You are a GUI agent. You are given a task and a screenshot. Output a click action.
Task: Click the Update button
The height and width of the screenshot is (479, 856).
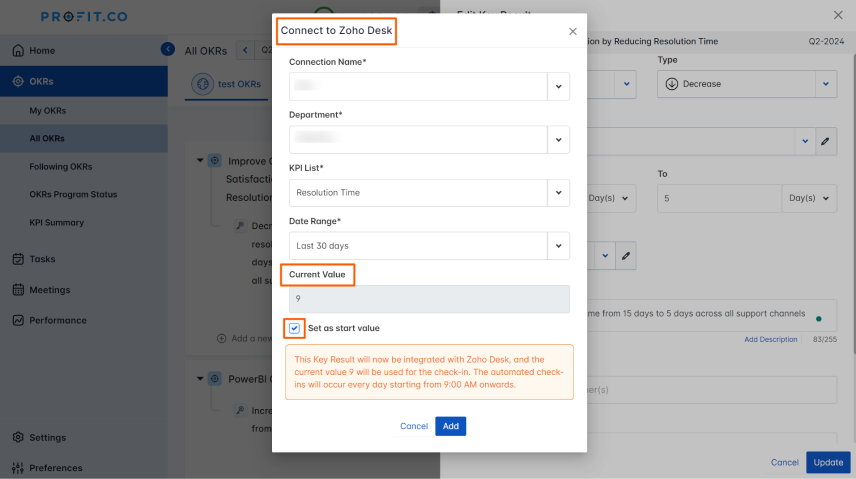coord(828,463)
